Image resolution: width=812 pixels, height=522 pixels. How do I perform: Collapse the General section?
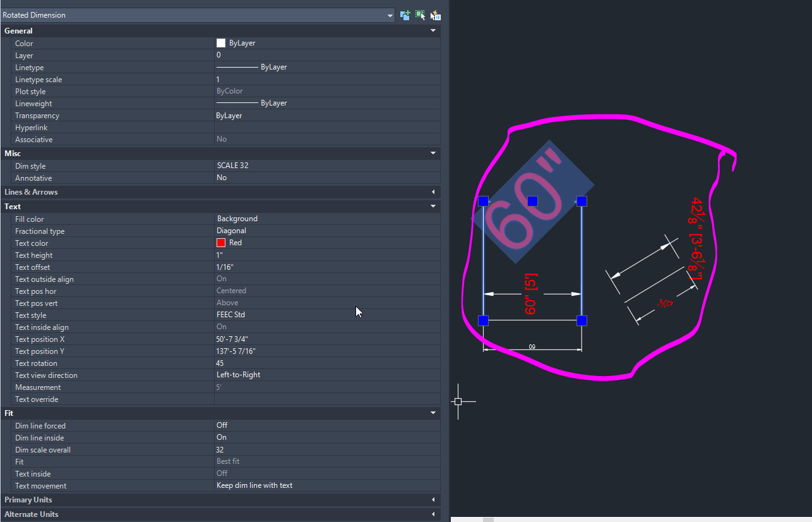433,30
